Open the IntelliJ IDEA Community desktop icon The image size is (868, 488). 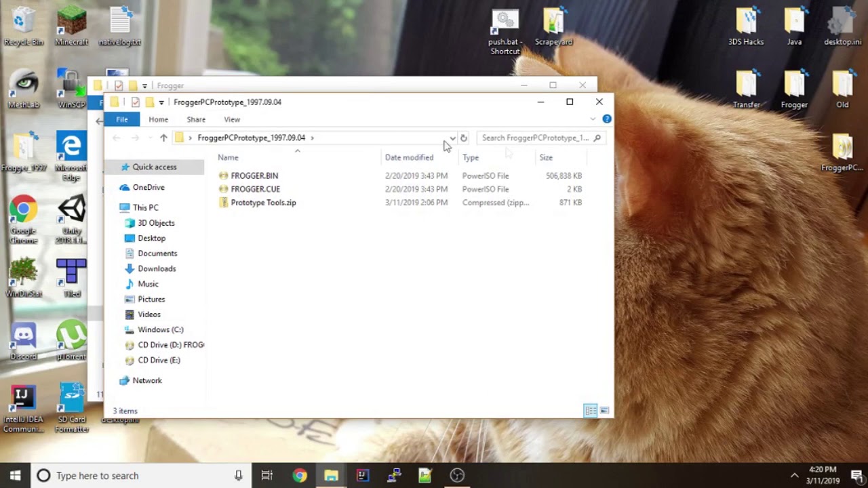point(23,409)
